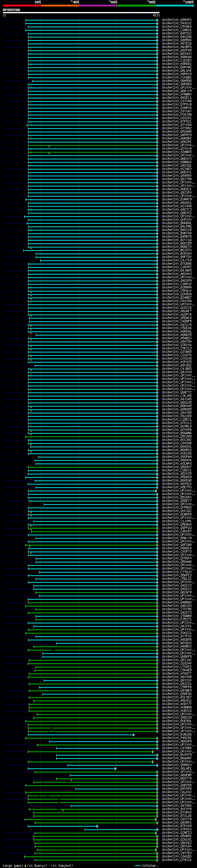Select the UniRef100_C0KQW2 label
This screenshot has height=868, width=197.
click(176, 78)
